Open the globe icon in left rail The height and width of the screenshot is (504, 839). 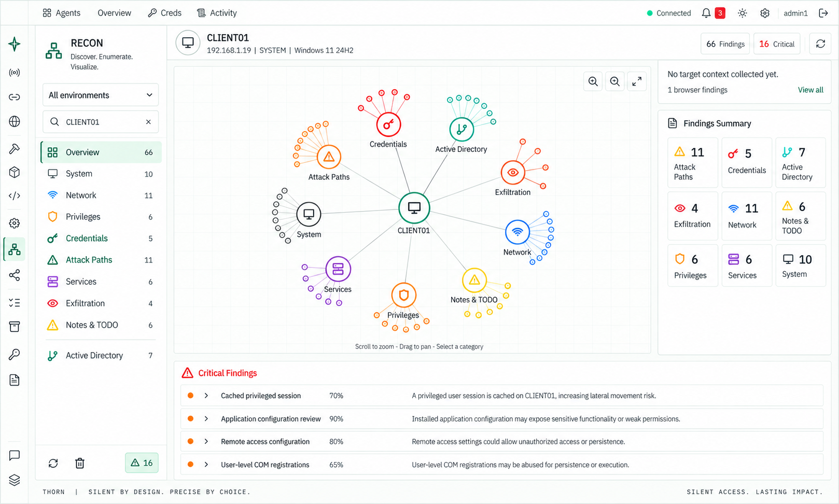click(x=15, y=121)
